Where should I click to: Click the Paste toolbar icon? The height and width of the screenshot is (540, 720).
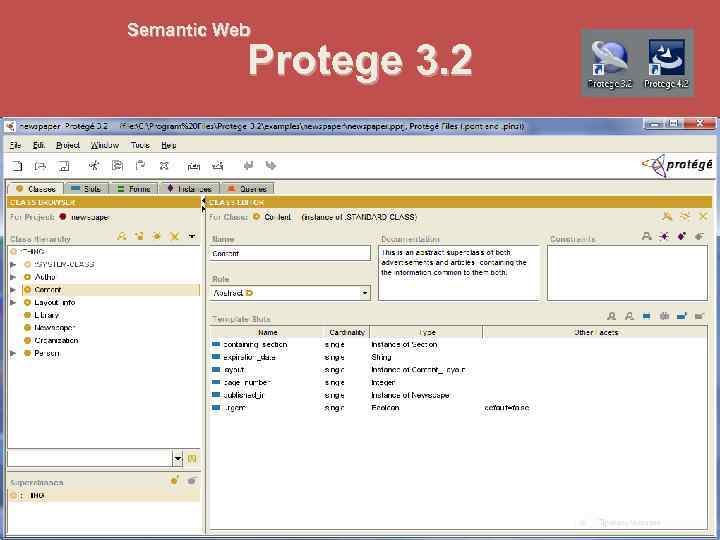(x=141, y=166)
